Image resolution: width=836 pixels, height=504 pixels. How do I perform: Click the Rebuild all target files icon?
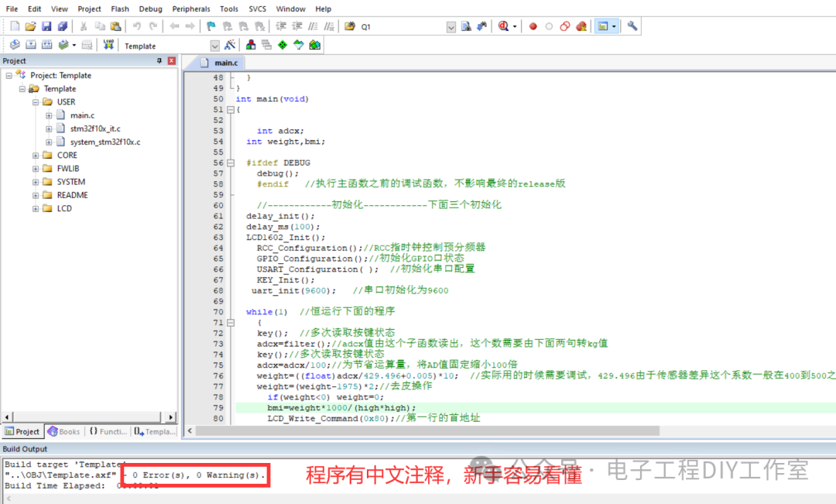pos(47,45)
